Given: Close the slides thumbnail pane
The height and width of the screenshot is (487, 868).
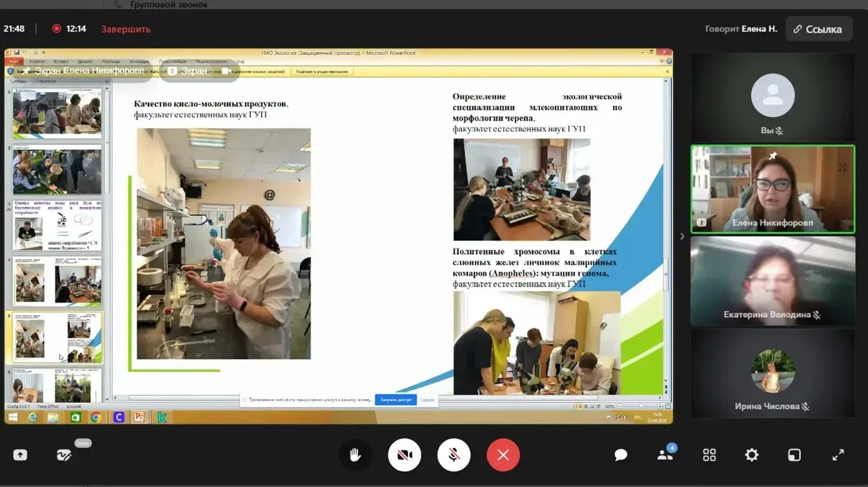Looking at the screenshot, I should [107, 81].
